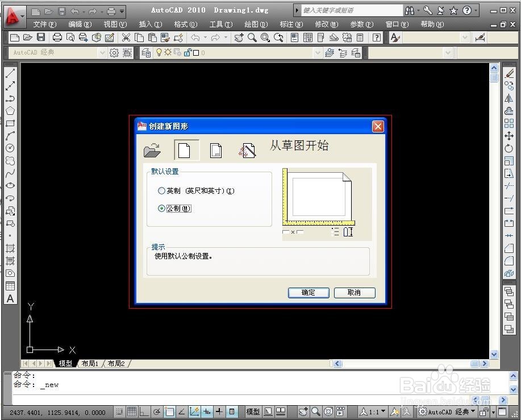Select the Use a Template icon
The image size is (521, 420).
216,149
